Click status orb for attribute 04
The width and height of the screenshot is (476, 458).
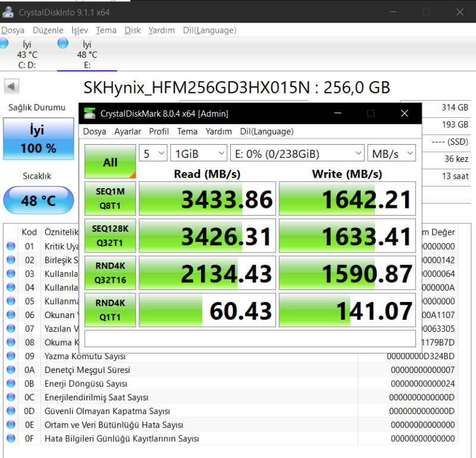pos(11,287)
